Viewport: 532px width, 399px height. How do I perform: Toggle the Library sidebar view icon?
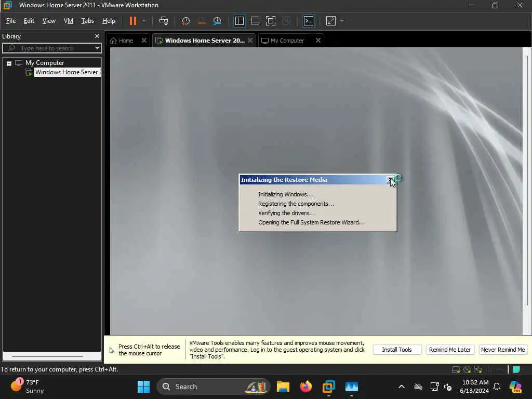click(x=239, y=21)
